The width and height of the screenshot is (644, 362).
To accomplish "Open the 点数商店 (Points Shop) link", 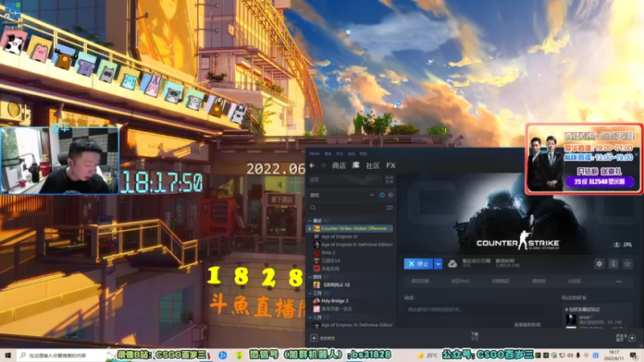I will point(500,281).
